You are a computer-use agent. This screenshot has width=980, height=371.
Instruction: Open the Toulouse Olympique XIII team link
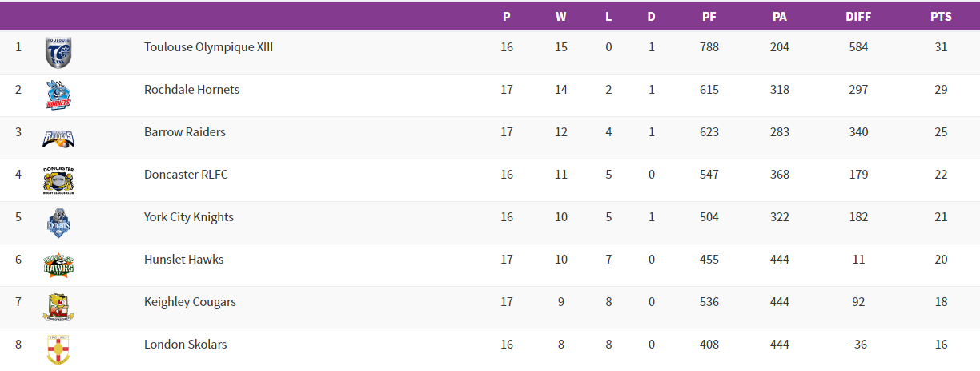[208, 47]
